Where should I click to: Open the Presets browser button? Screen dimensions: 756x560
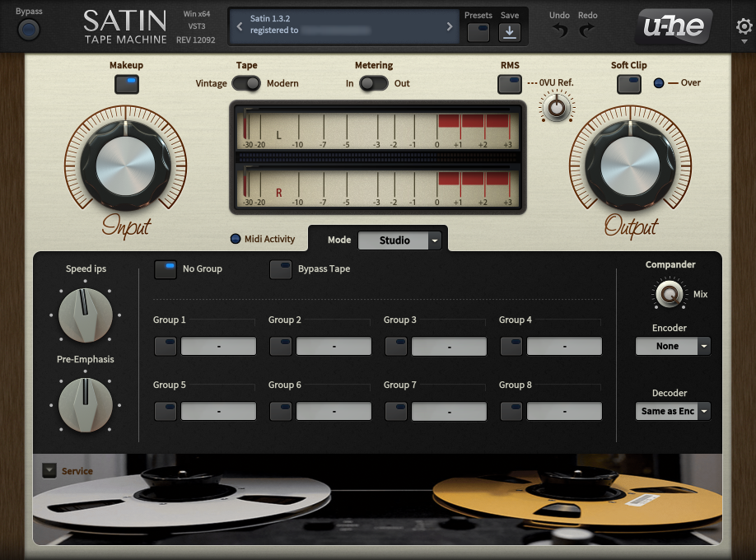click(x=478, y=32)
